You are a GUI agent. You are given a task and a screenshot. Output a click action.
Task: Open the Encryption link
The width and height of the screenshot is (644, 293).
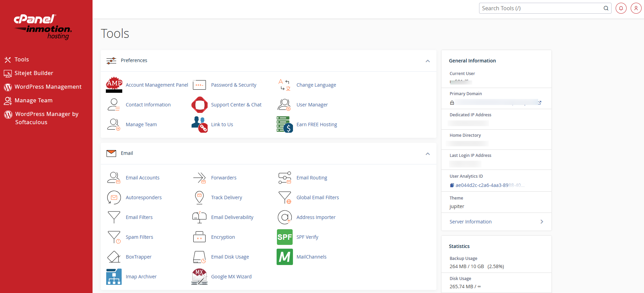(x=223, y=237)
